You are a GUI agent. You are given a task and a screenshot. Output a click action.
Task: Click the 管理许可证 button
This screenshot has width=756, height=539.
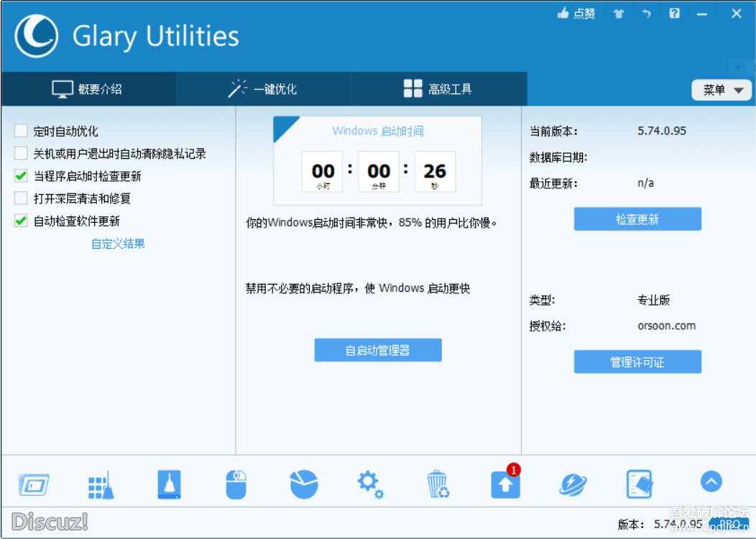coord(637,361)
